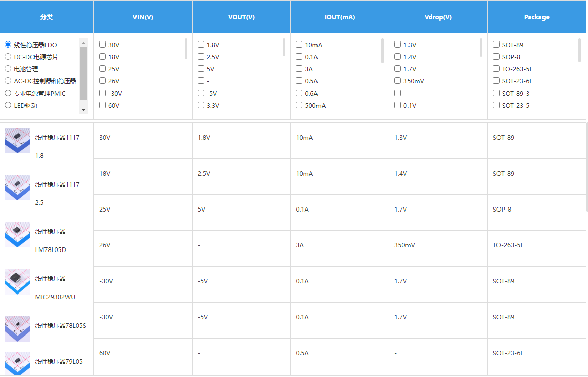
Task: Click the category list scroll down arrow
Action: point(84,109)
